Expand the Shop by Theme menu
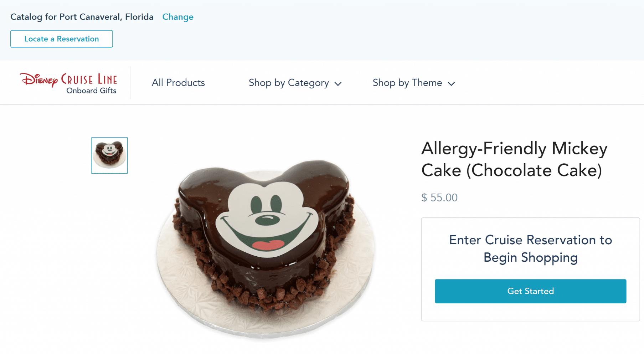The width and height of the screenshot is (644, 354). point(414,83)
